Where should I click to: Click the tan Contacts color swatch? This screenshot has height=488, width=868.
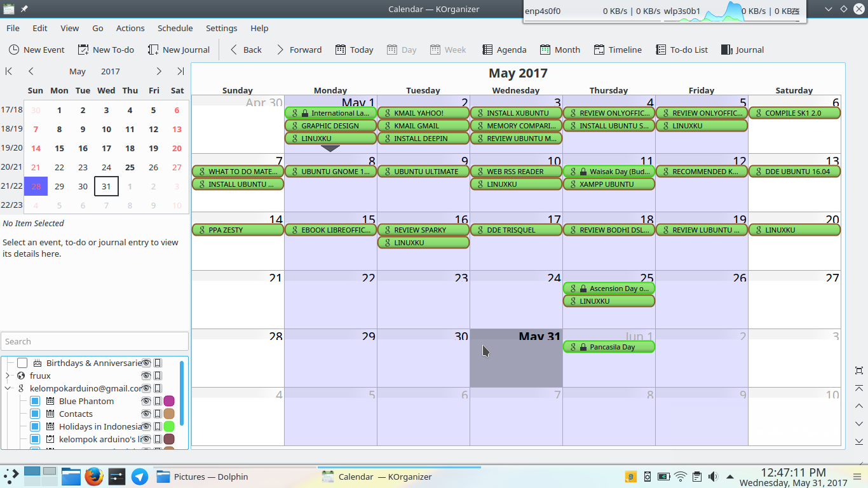pyautogui.click(x=169, y=414)
